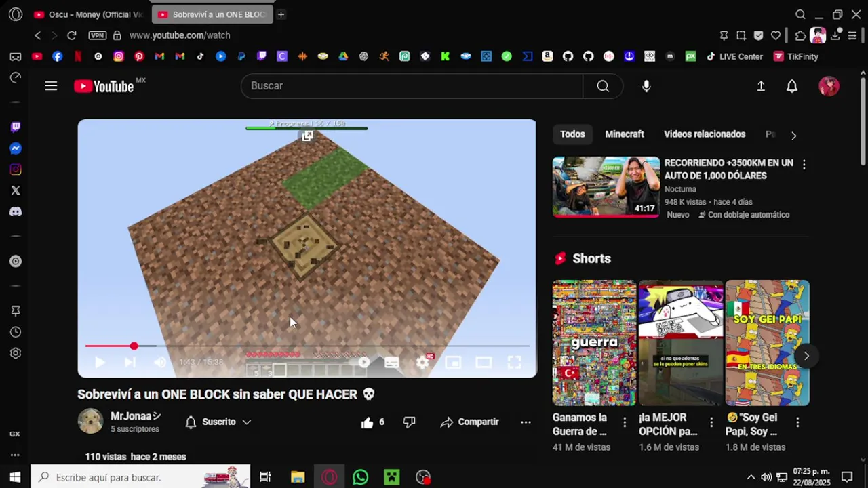Open the Discord sidebar icon
868x488 pixels.
click(x=16, y=211)
